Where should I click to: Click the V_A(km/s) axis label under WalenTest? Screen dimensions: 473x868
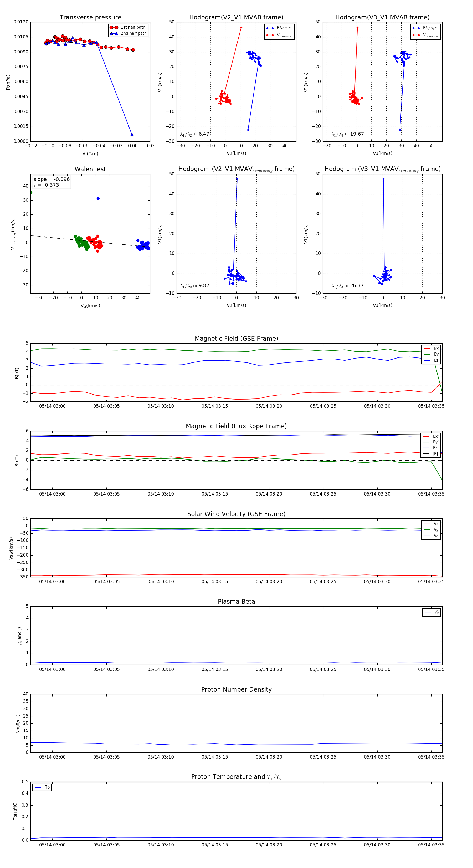90,306
